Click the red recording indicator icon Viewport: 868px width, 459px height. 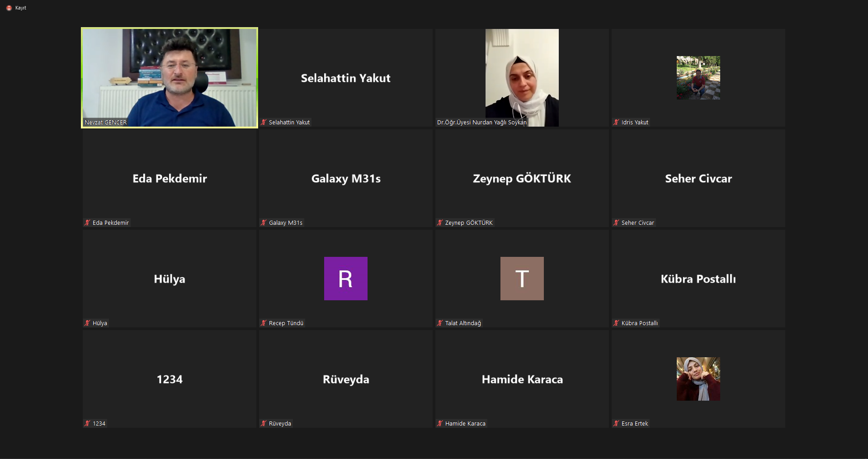[x=9, y=8]
